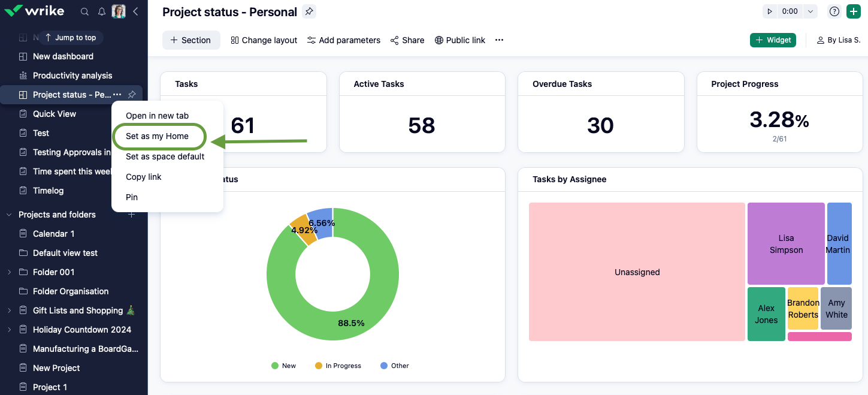The width and height of the screenshot is (868, 395).
Task: Open the help question mark icon
Action: point(834,11)
